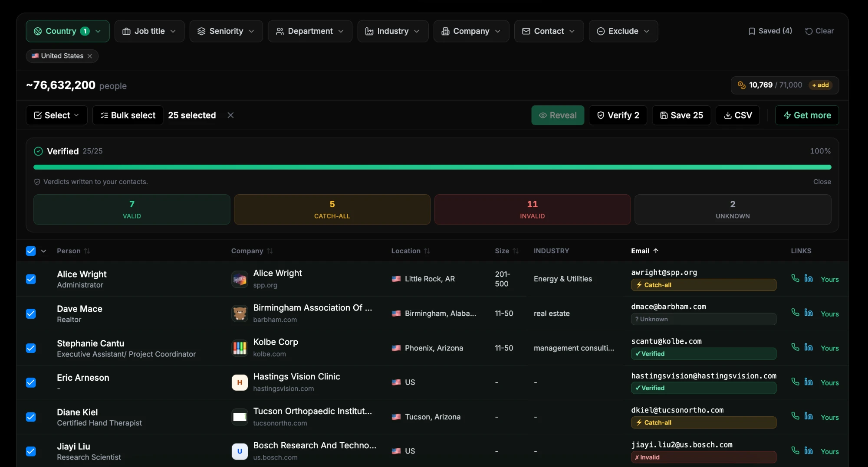The width and height of the screenshot is (868, 467).
Task: Uncheck Jiayi Liu's row checkbox
Action: coord(31,451)
